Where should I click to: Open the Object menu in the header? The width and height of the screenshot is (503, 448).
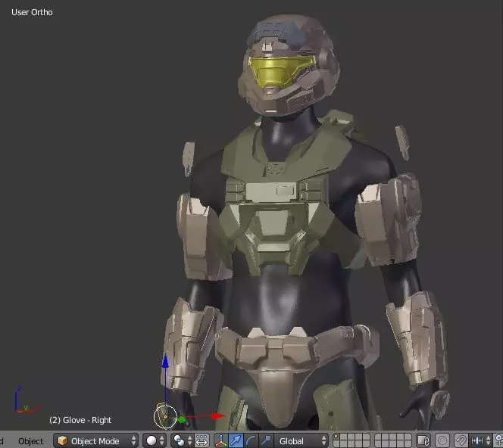pyautogui.click(x=30, y=441)
